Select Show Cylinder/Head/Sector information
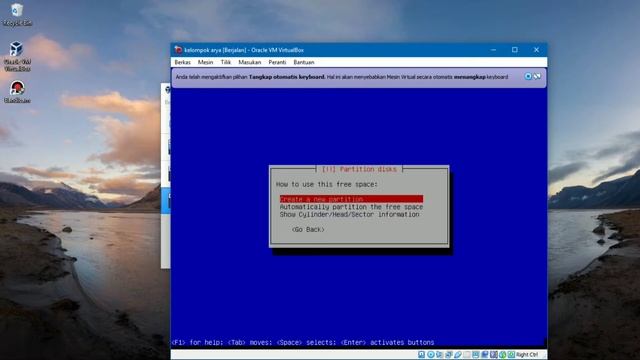Image resolution: width=640 pixels, height=360 pixels. tap(349, 214)
